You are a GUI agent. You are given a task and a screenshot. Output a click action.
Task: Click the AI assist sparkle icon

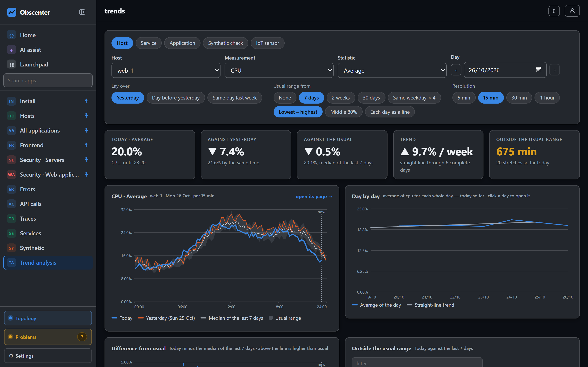pyautogui.click(x=11, y=50)
